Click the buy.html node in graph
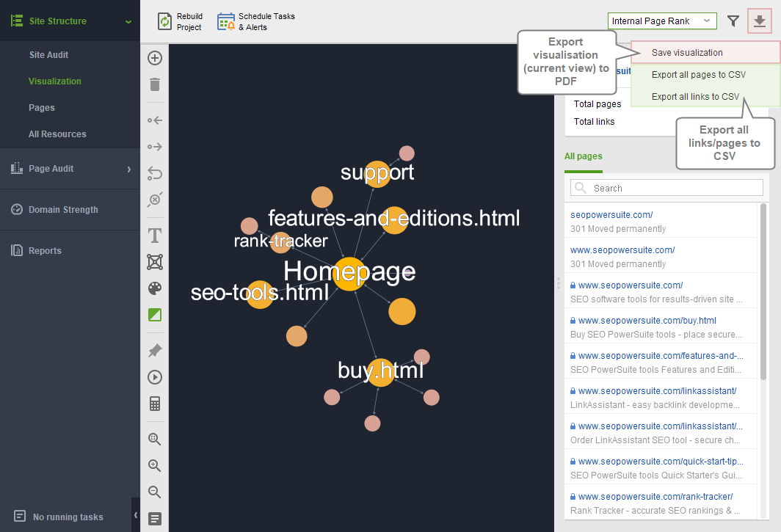Viewport: 781px width, 532px height. [381, 373]
